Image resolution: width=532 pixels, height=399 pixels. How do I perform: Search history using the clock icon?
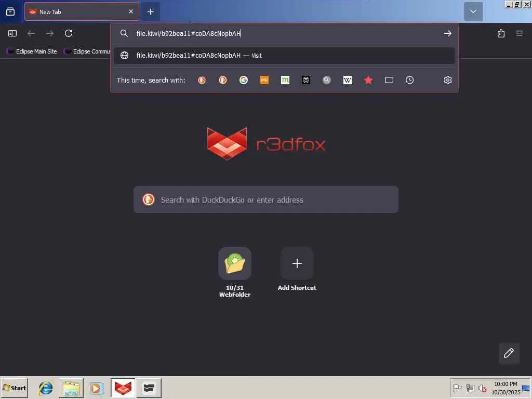coord(409,80)
